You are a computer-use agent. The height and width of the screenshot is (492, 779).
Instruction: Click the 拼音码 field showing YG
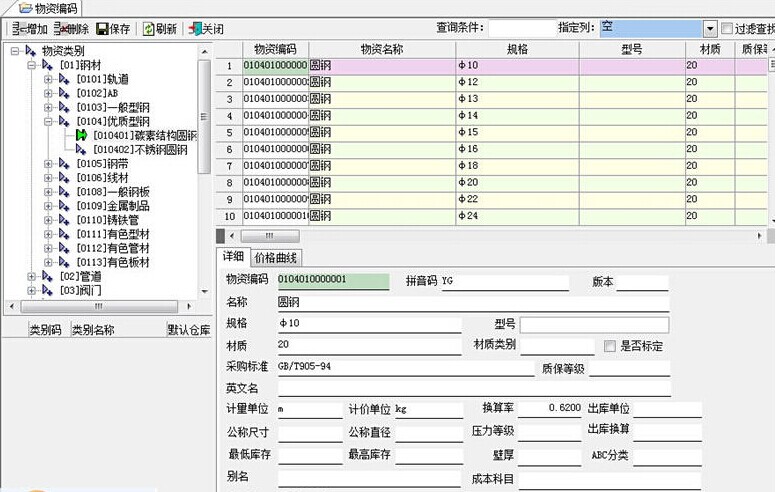coord(505,281)
